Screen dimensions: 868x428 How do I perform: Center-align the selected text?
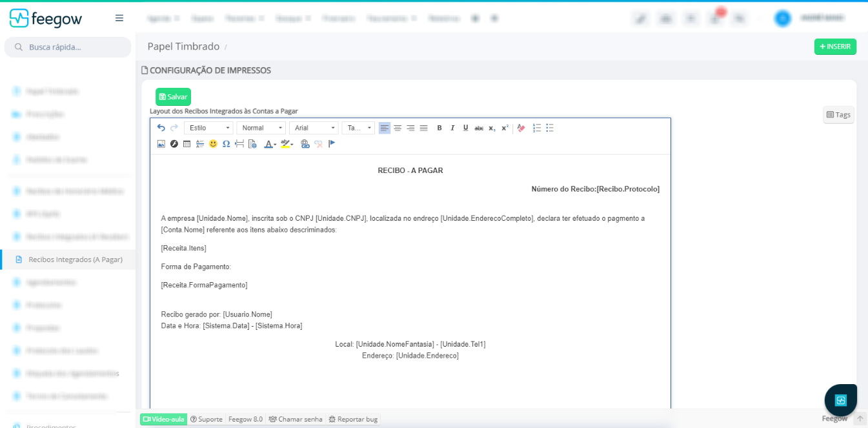click(x=398, y=128)
